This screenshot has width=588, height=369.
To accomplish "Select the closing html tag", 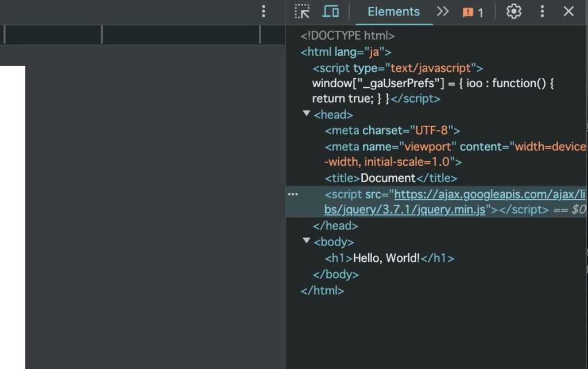I will pyautogui.click(x=322, y=290).
